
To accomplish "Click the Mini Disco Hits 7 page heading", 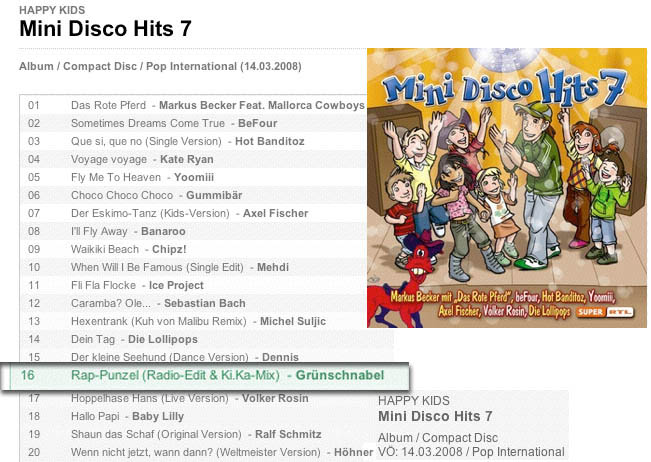I will point(105,28).
